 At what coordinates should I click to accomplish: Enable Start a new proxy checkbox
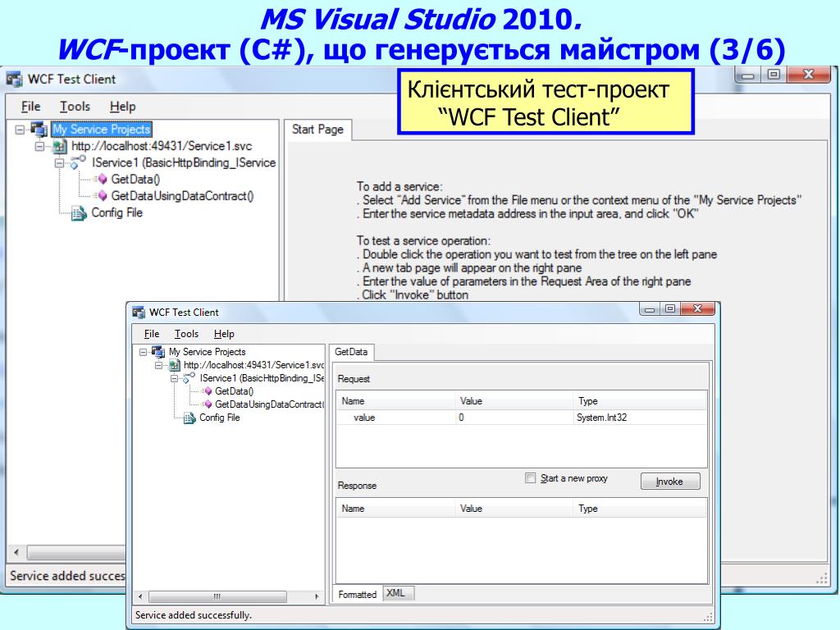531,478
